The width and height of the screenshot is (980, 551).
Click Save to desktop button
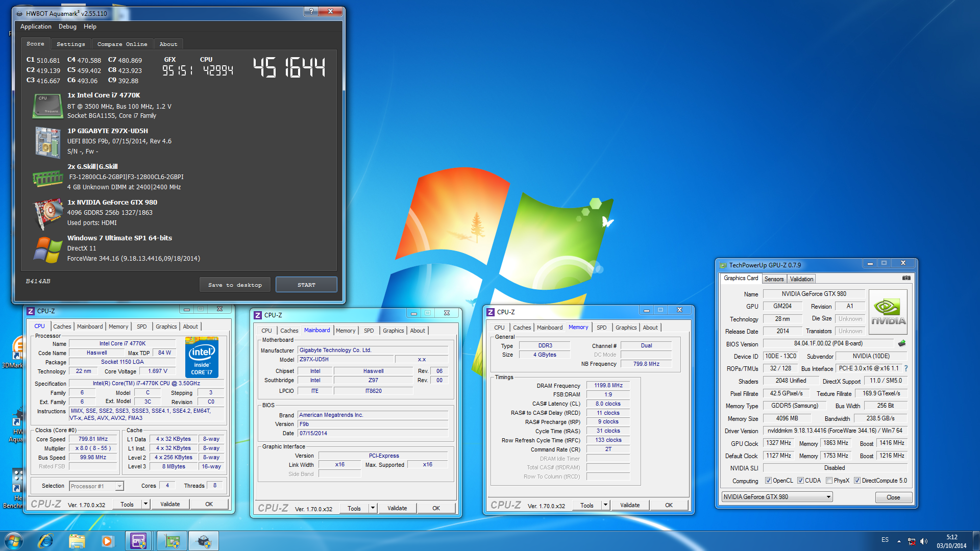click(x=235, y=285)
